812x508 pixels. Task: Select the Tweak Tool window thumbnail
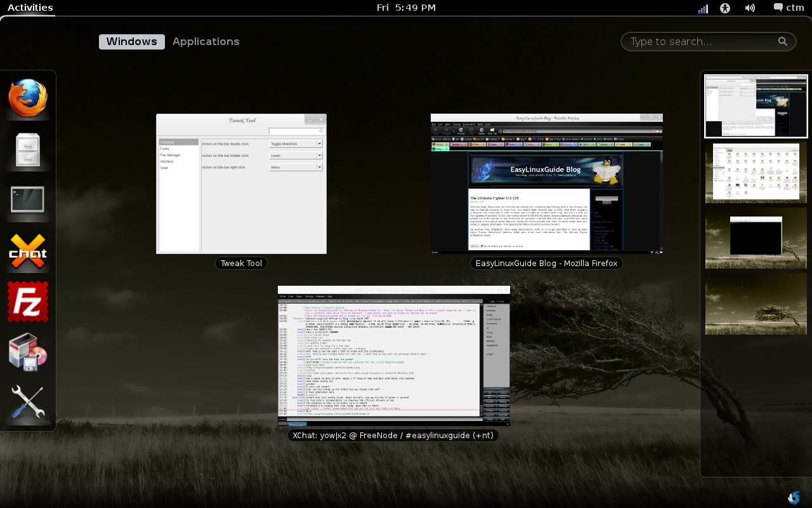(241, 184)
